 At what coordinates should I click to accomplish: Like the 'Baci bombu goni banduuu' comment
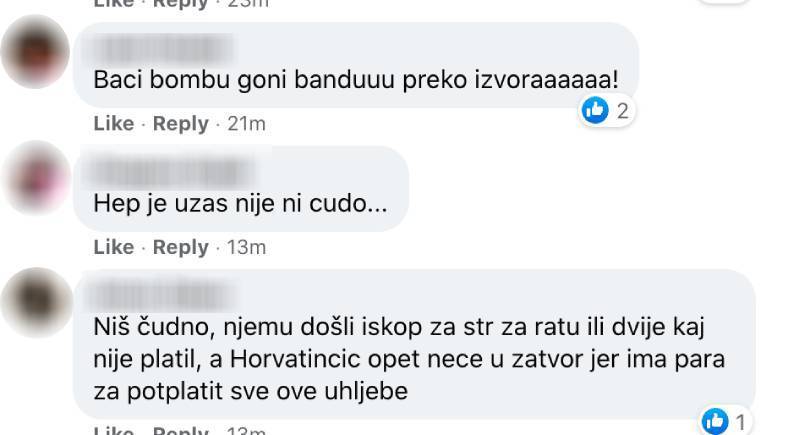click(x=114, y=123)
